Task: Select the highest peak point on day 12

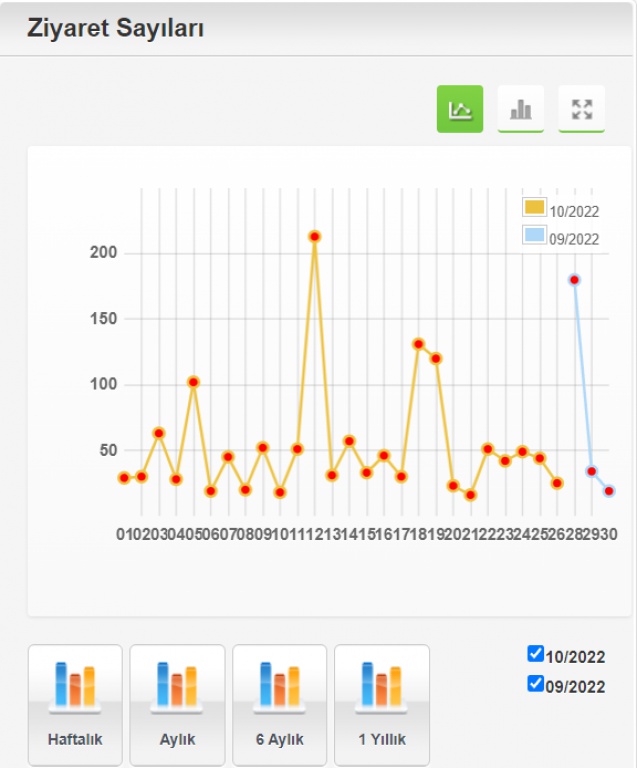Action: [x=314, y=237]
